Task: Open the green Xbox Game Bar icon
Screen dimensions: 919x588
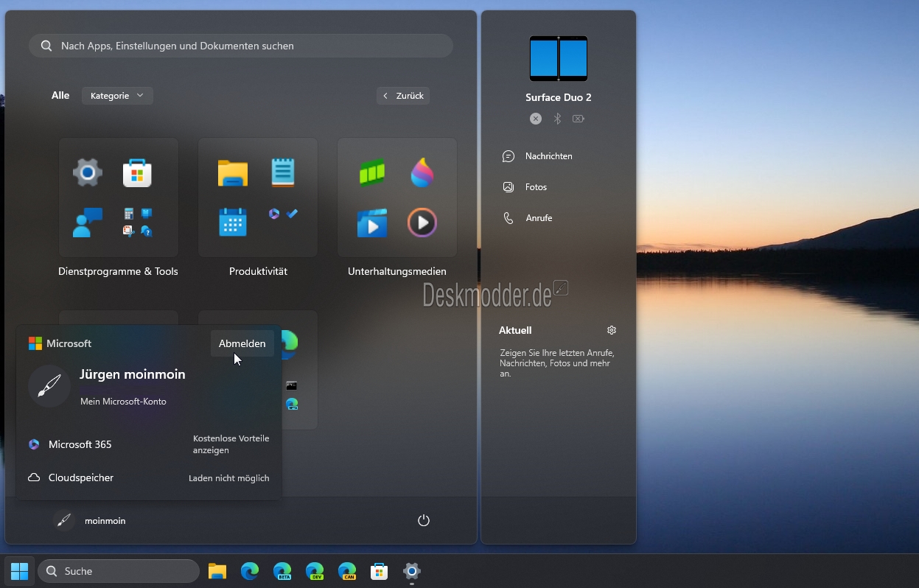Action: (372, 174)
